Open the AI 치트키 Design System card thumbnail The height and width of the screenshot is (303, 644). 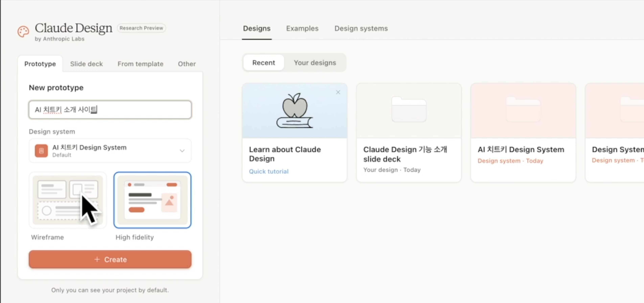pyautogui.click(x=523, y=111)
